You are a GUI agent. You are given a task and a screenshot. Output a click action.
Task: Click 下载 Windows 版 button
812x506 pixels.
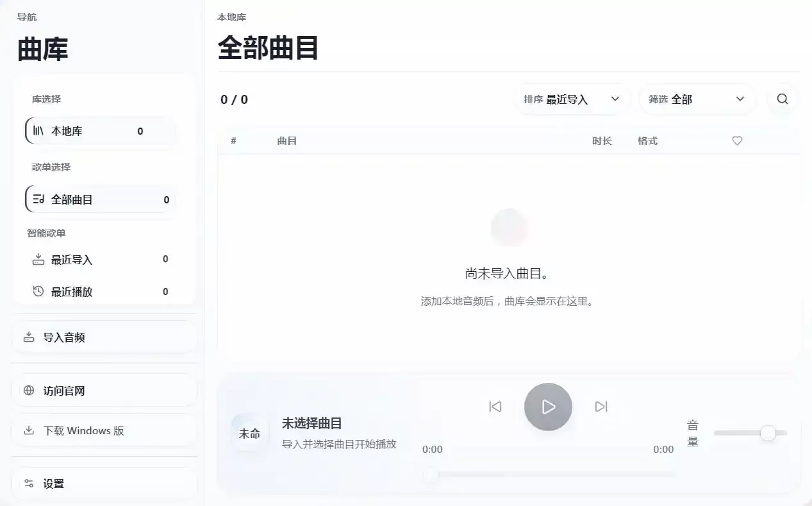click(104, 430)
